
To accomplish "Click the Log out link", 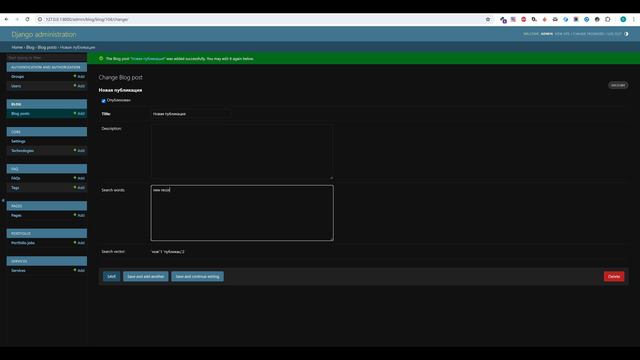I will coord(614,34).
